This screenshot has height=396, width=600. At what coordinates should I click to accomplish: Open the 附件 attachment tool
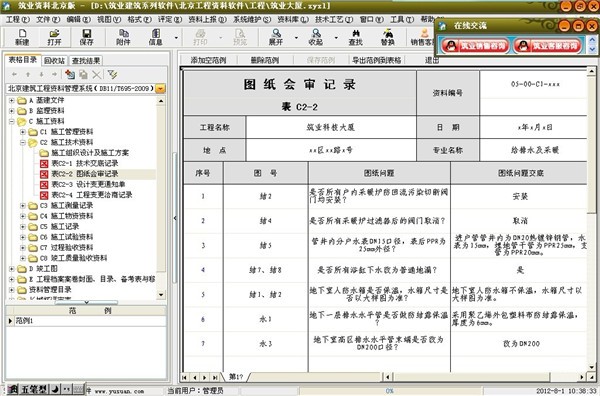[x=123, y=37]
